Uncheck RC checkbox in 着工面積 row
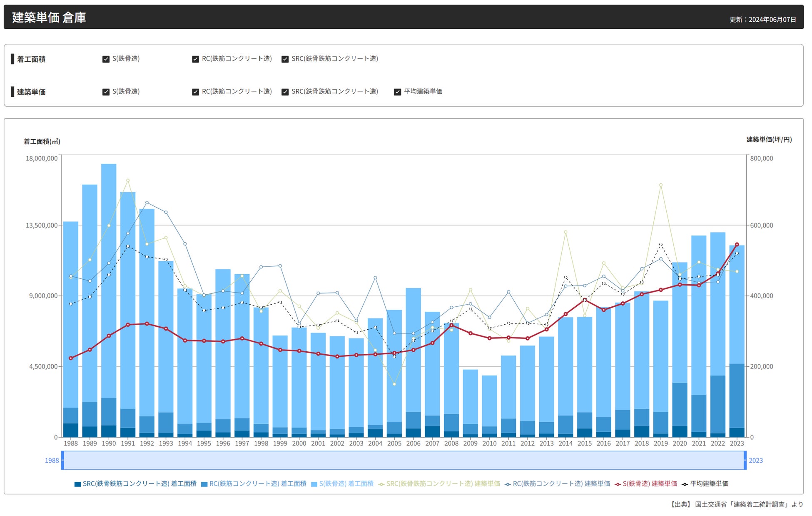 point(195,59)
